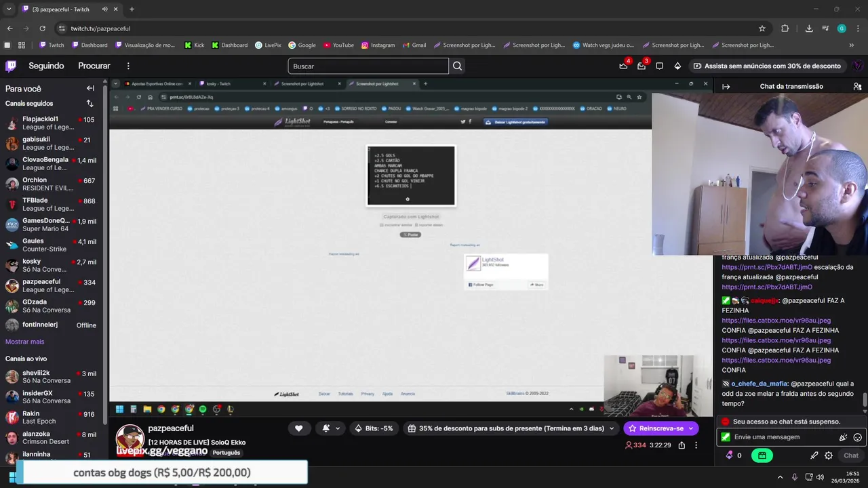Open sheviii2k live channel in sidebar
Image resolution: width=868 pixels, height=488 pixels.
click(52, 376)
